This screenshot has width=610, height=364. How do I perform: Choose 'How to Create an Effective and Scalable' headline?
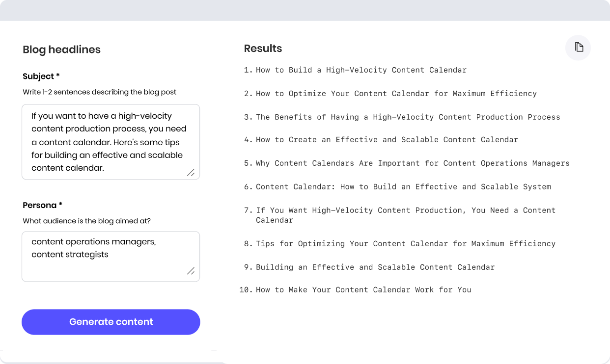387,140
